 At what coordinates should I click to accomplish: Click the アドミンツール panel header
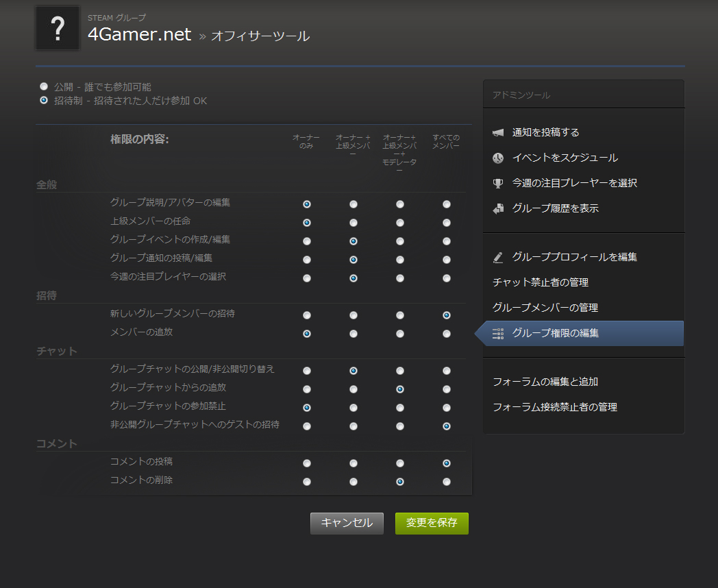(521, 95)
